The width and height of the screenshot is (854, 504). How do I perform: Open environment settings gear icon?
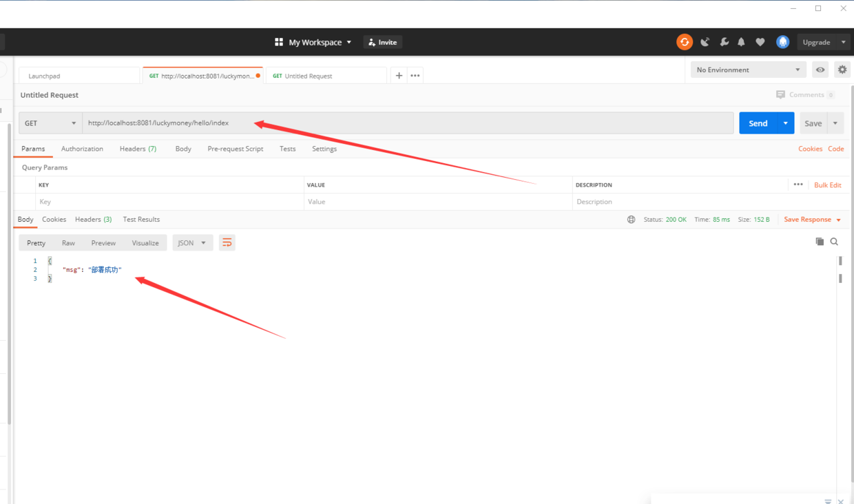(x=842, y=70)
